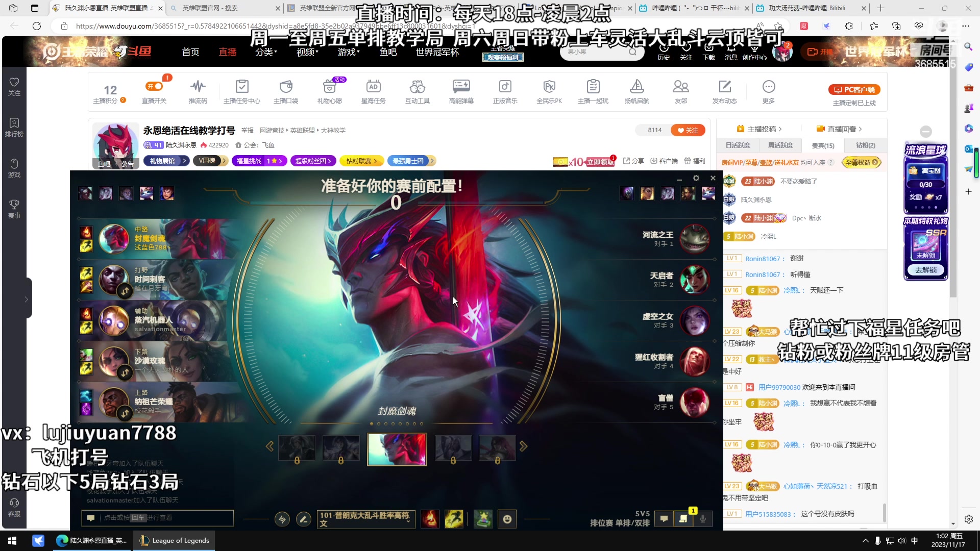Show previous skins with left arrow
The height and width of the screenshot is (551, 980).
(x=269, y=446)
